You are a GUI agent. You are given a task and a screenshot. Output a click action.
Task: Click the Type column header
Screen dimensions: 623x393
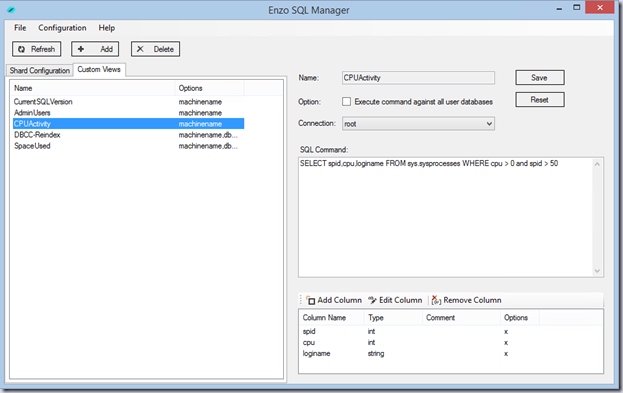click(x=393, y=318)
